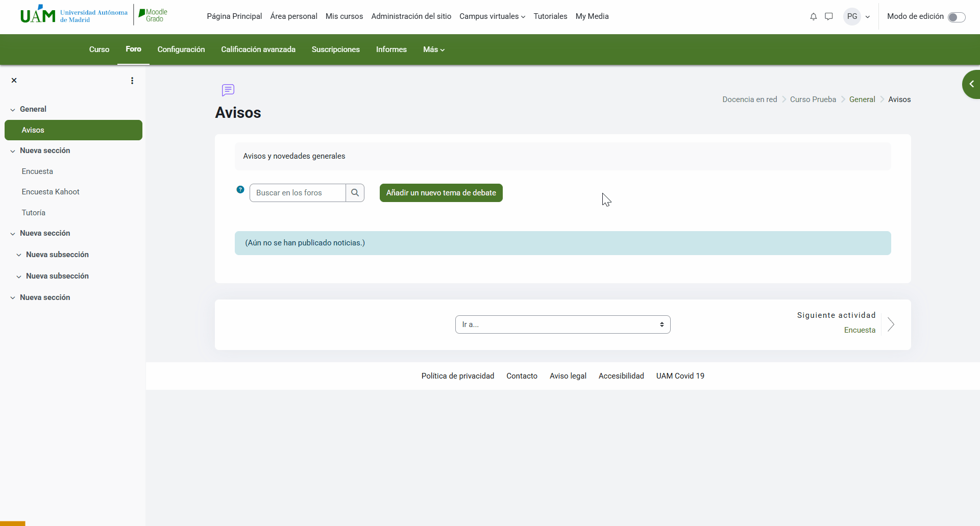Click the Curso Prueba breadcrumb
The height and width of the screenshot is (526, 980).
(813, 99)
